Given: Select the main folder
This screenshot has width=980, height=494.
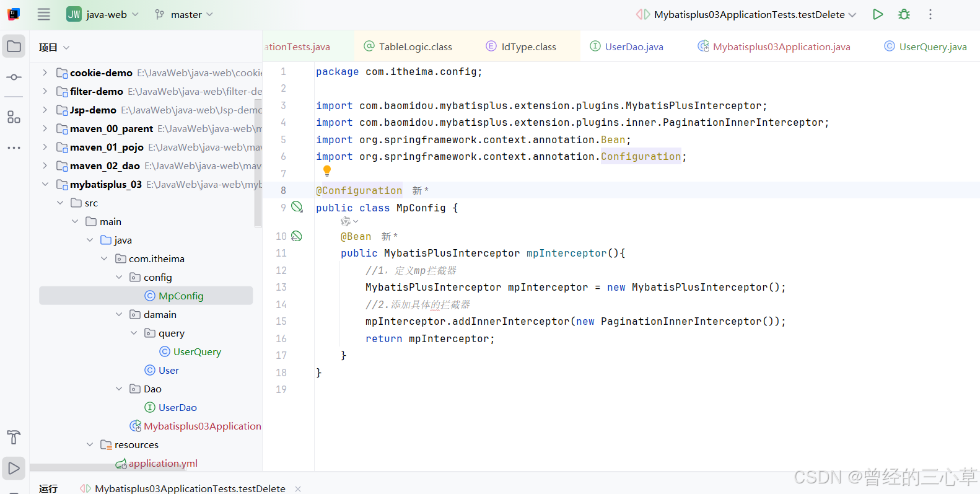Looking at the screenshot, I should (x=110, y=221).
